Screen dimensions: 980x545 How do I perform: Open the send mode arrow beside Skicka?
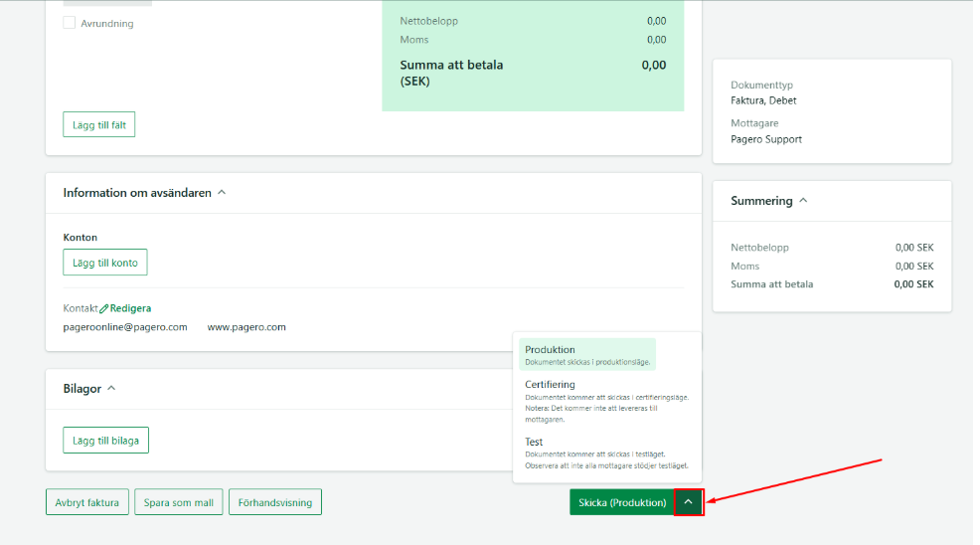click(x=688, y=502)
